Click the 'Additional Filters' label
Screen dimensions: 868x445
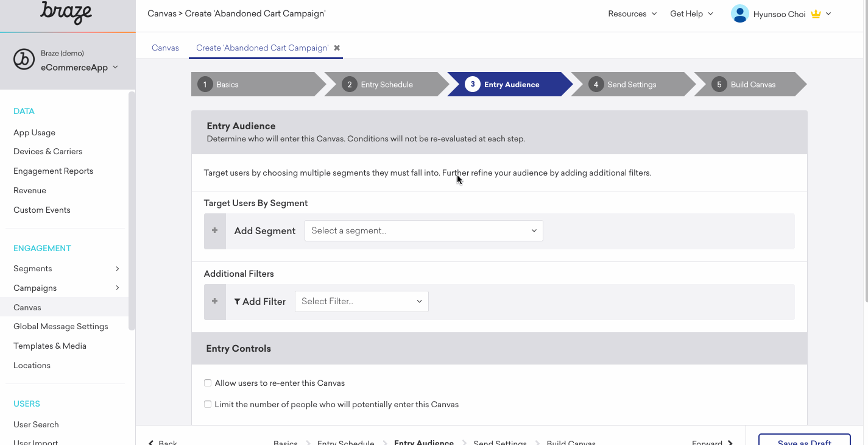(x=239, y=274)
